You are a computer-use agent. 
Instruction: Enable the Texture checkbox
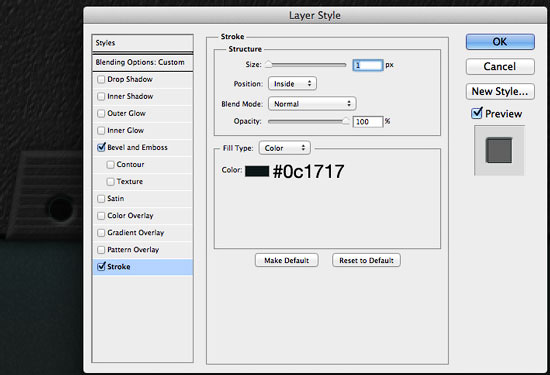pyautogui.click(x=110, y=181)
